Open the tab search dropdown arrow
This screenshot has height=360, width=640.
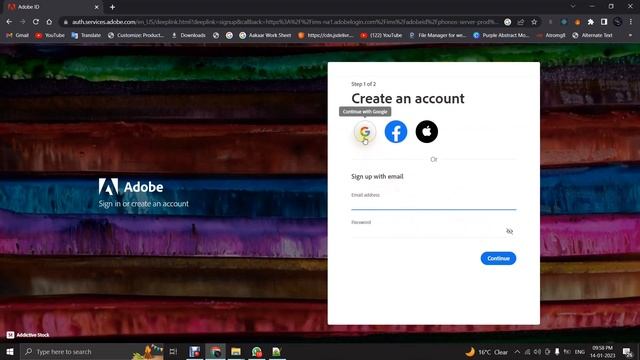(573, 7)
